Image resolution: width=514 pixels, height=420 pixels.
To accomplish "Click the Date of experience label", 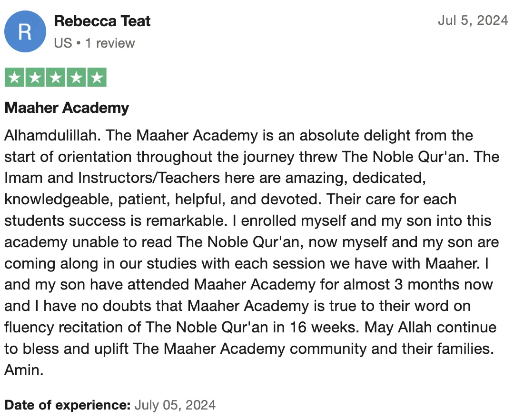I will click(68, 405).
